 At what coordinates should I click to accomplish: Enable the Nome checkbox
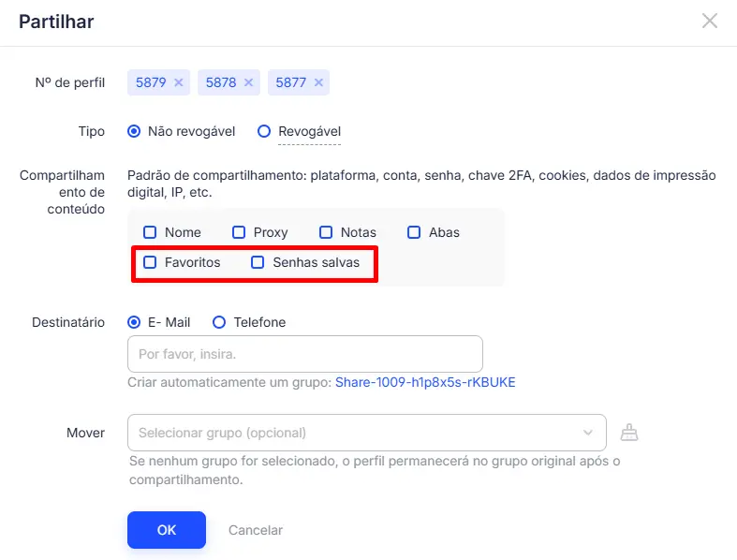tap(150, 232)
